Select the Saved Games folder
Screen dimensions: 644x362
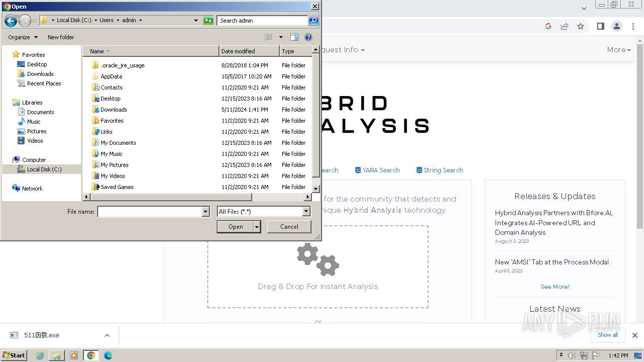[x=117, y=187]
